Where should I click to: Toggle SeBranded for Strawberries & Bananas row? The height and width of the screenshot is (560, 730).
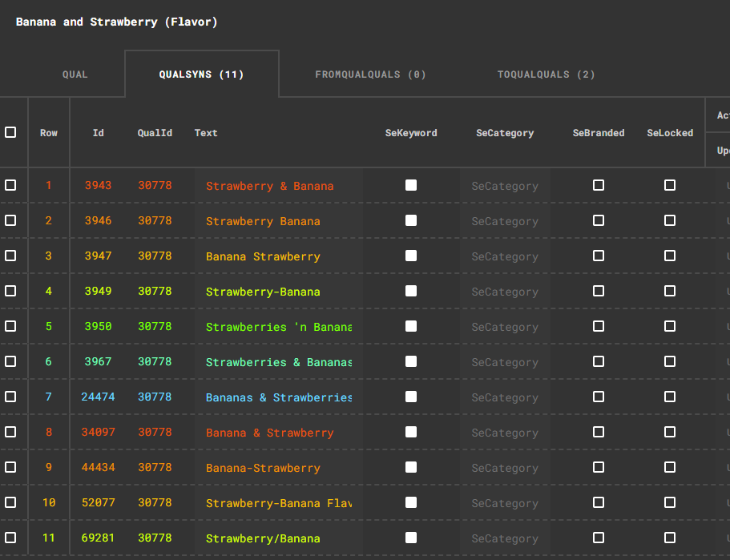pos(599,361)
